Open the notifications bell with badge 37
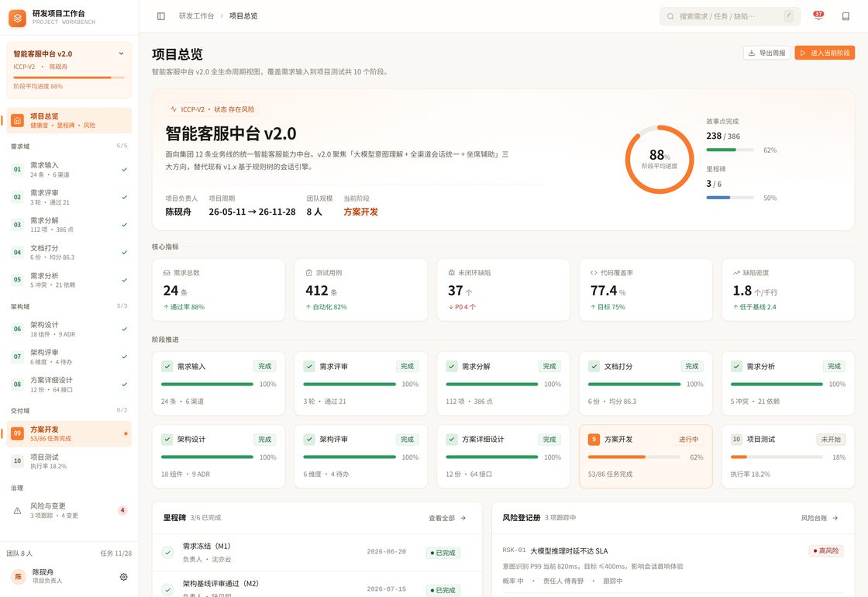This screenshot has width=868, height=597. (818, 16)
